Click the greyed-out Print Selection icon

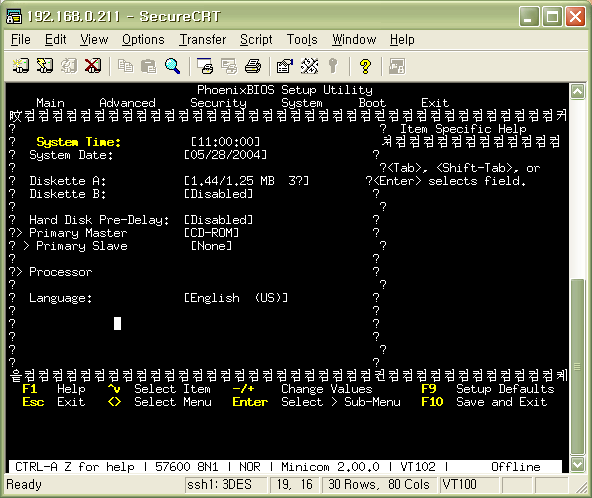click(x=229, y=66)
